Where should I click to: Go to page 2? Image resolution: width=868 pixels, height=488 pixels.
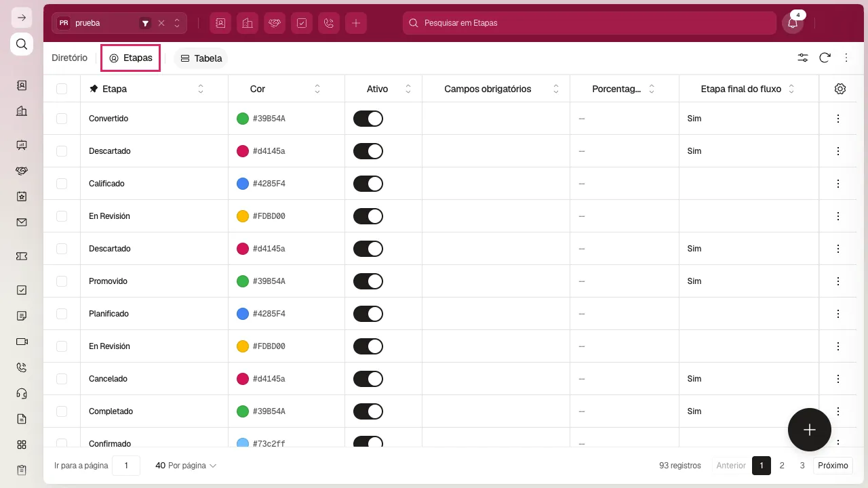(x=782, y=466)
